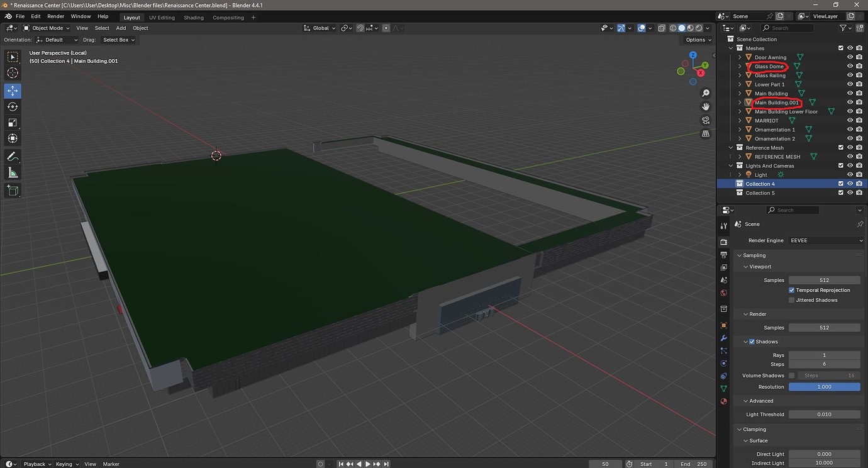Toggle viewport overlays button
Image resolution: width=868 pixels, height=468 pixels.
coord(641,28)
